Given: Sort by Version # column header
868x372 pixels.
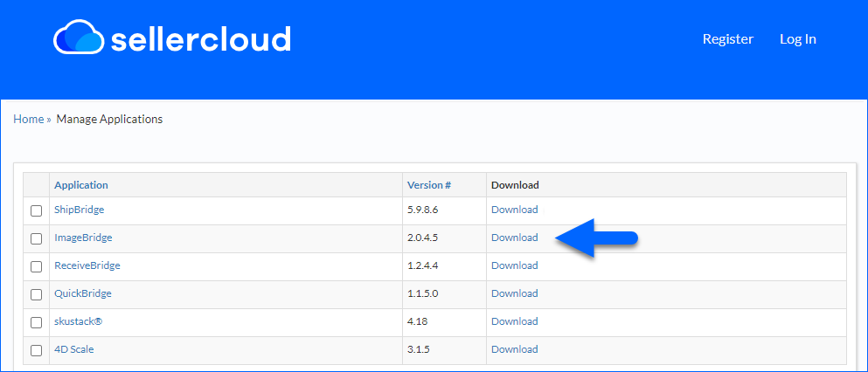Looking at the screenshot, I should pos(429,185).
